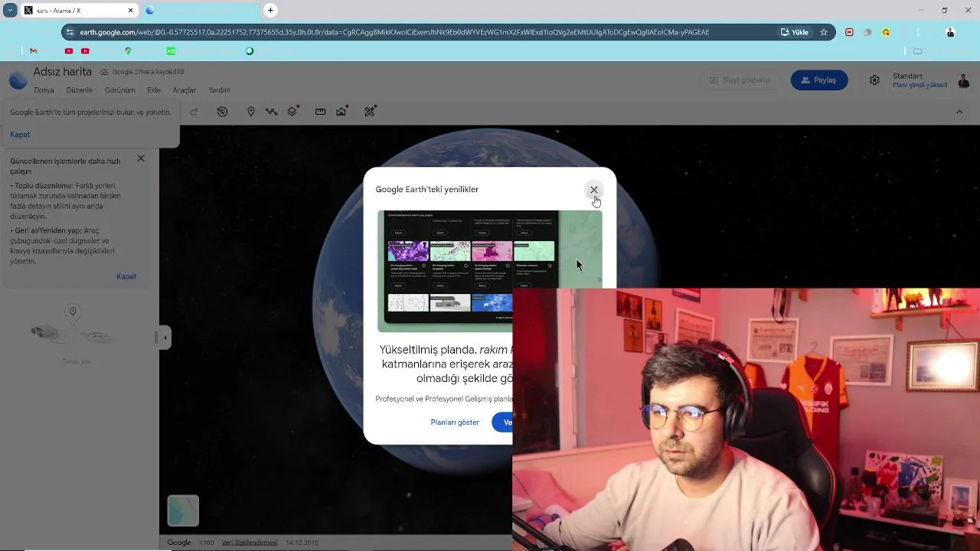
Task: Click the green AE bookmark icon
Action: [171, 51]
